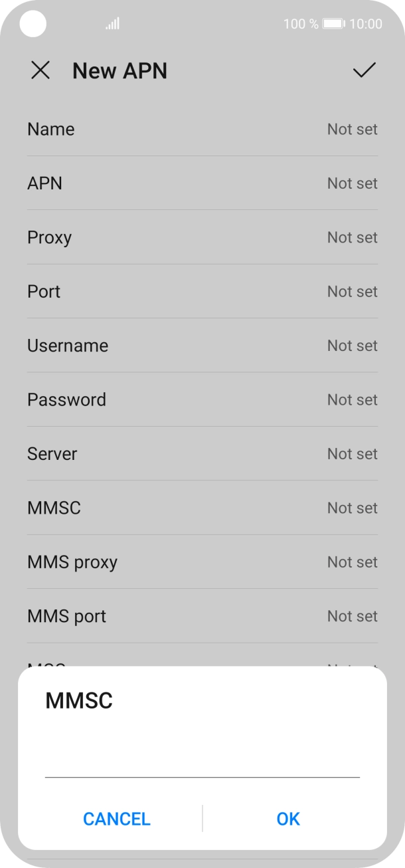Open the MMS proxy setting
This screenshot has width=405, height=868.
(202, 562)
